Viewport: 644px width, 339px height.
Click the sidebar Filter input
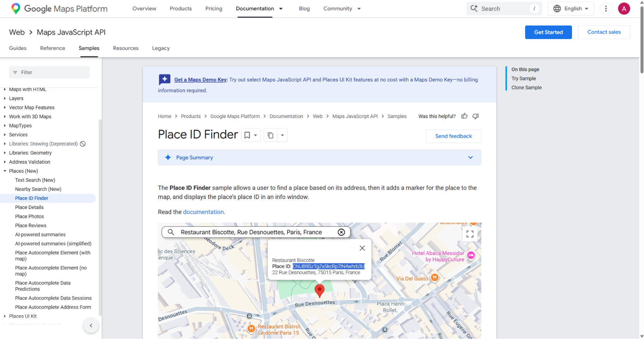[49, 73]
